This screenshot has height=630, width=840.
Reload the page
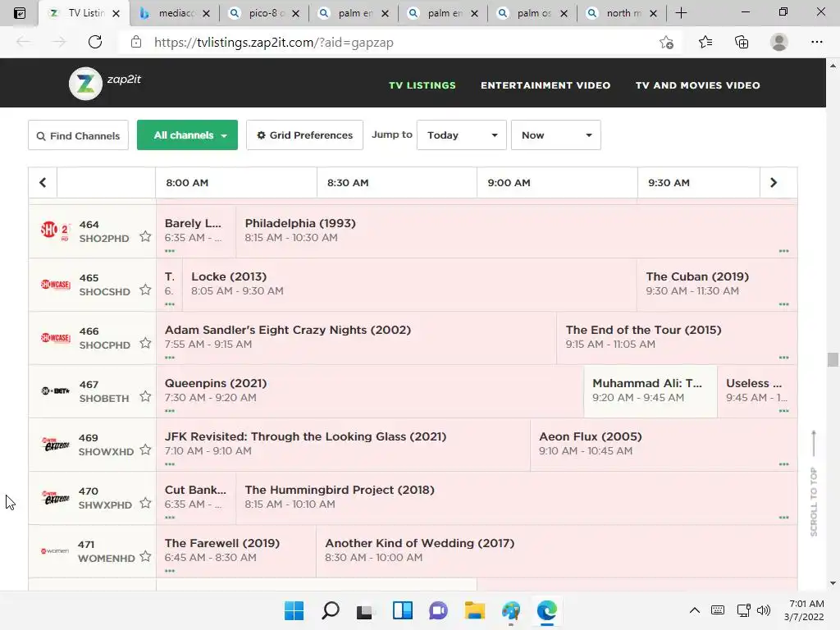pyautogui.click(x=95, y=42)
